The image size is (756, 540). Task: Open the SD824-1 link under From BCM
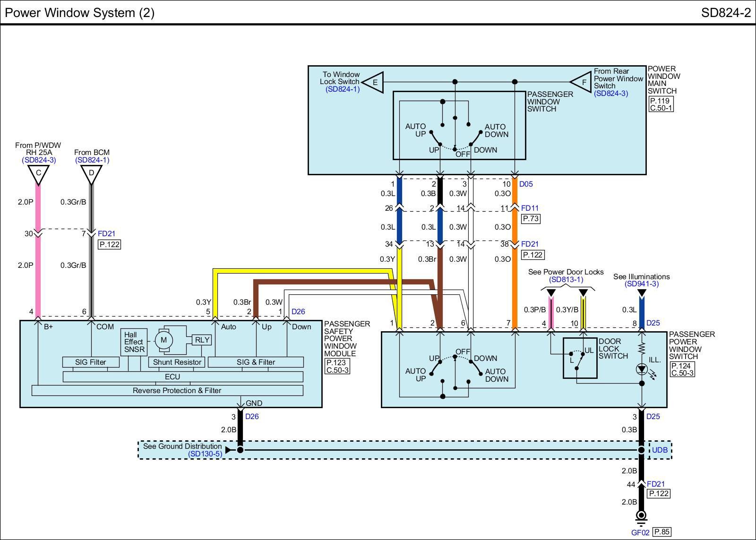click(92, 160)
